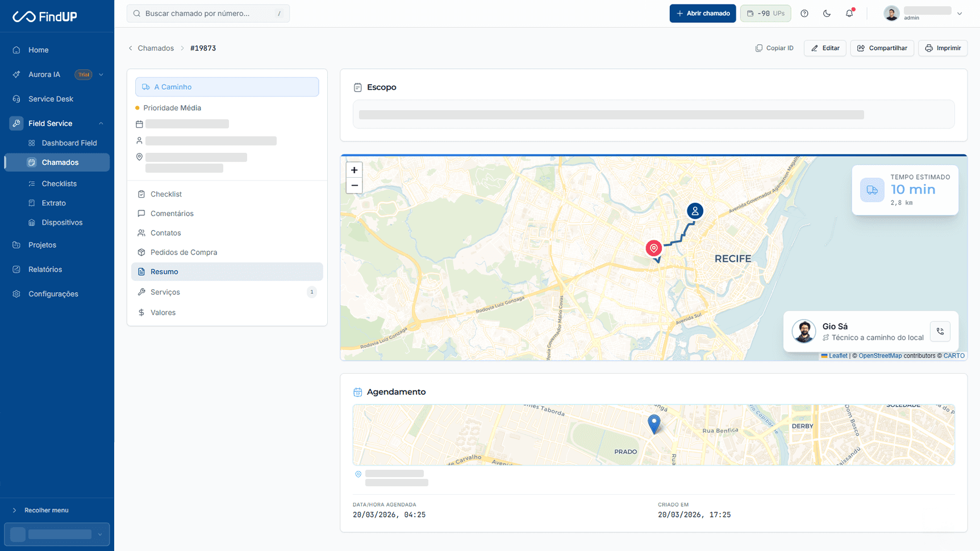Click the Compartilhar button

coord(882,48)
